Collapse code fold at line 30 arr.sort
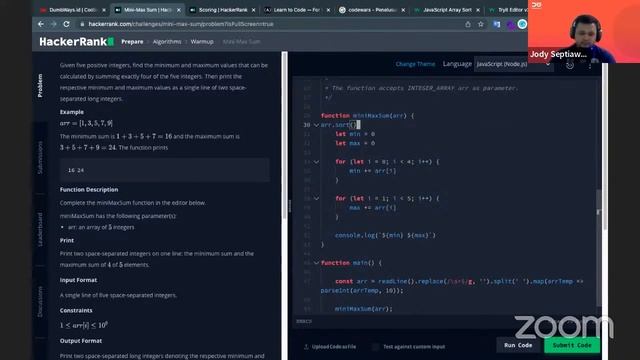 click(x=316, y=125)
